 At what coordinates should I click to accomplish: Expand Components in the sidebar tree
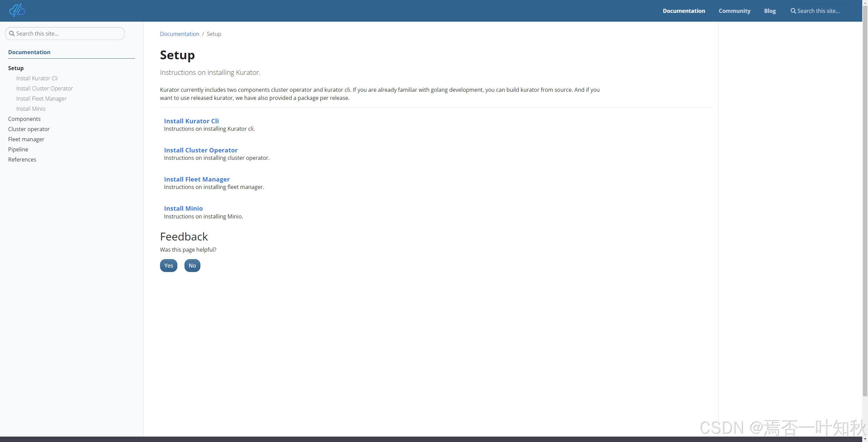coord(24,119)
